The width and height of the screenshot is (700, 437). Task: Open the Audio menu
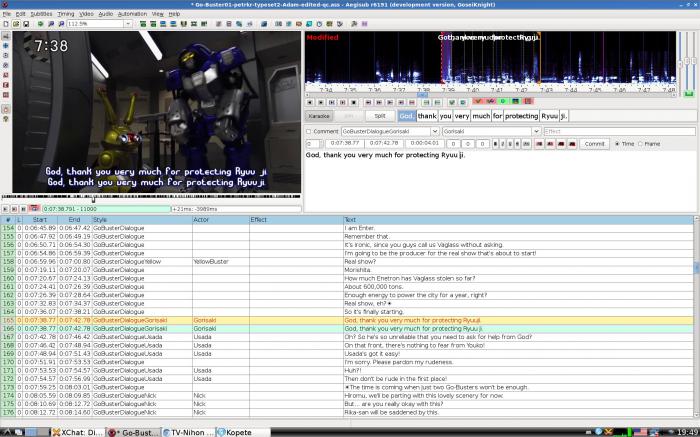click(x=106, y=14)
